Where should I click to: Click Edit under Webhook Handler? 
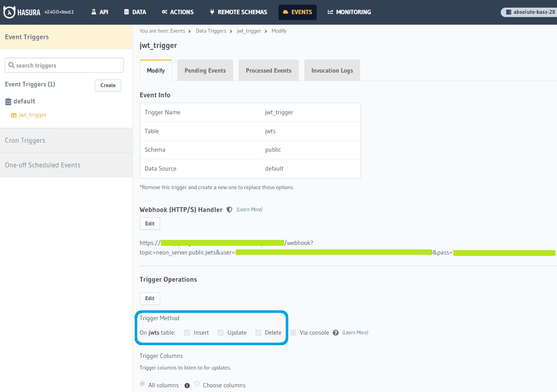(x=150, y=224)
